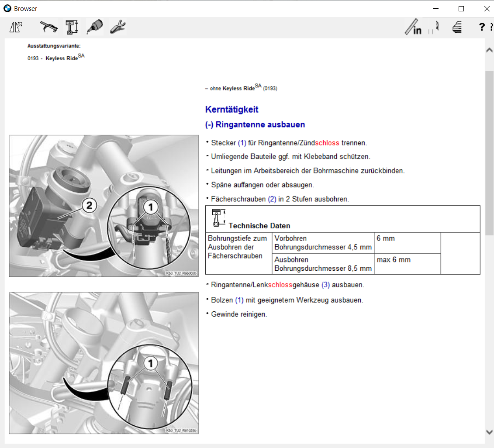Click the operating fluids oil bottle icon
The width and height of the screenshot is (494, 448).
(x=94, y=27)
